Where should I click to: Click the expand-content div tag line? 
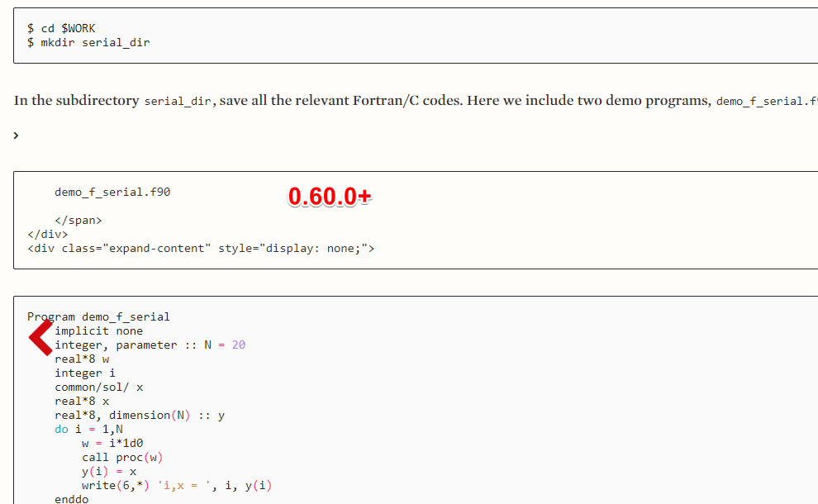[201, 249]
